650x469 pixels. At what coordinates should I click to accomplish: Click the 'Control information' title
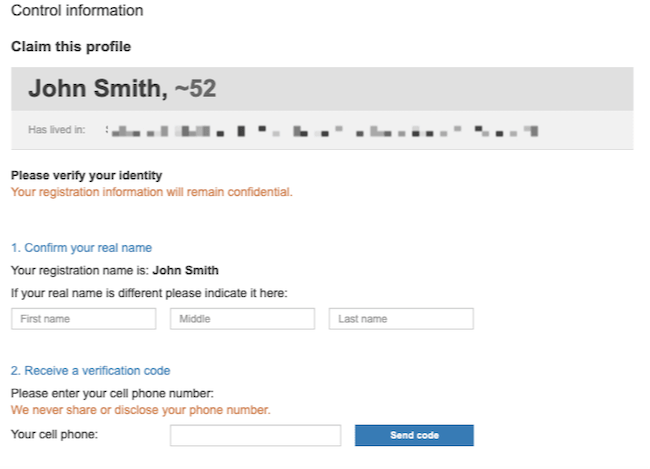point(77,10)
